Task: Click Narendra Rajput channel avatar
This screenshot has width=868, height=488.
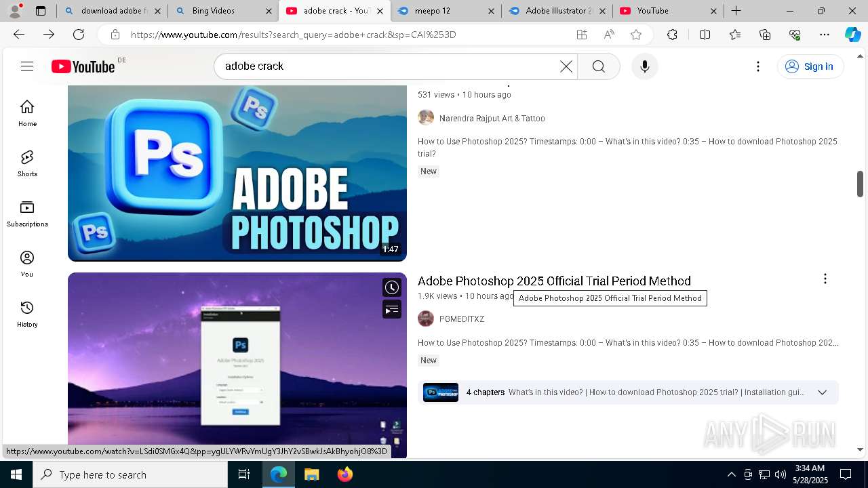Action: pos(426,118)
